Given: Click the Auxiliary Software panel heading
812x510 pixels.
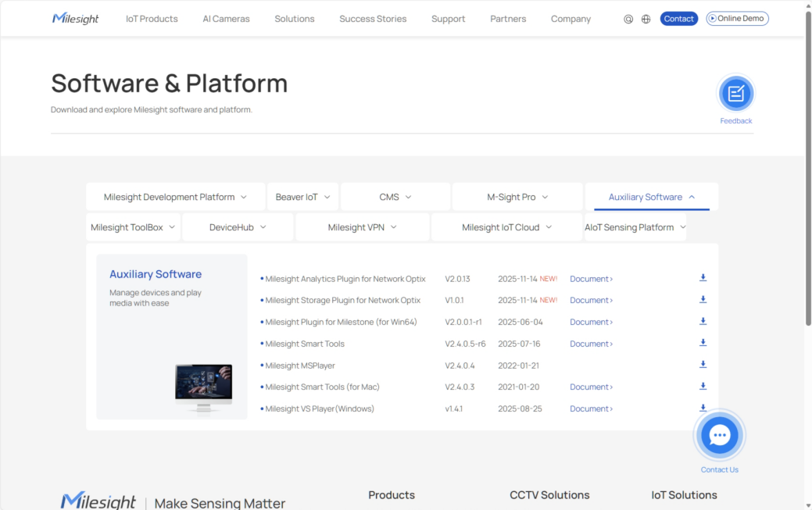Looking at the screenshot, I should click(x=156, y=274).
